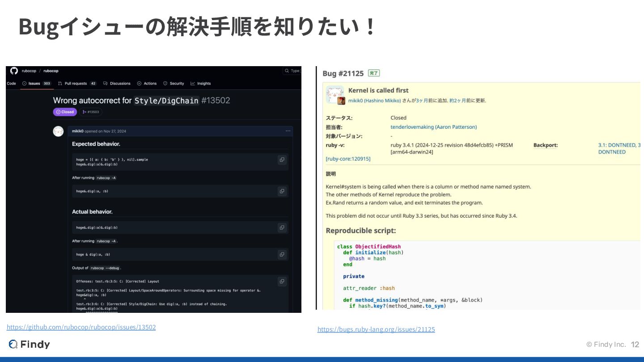Image resolution: width=644 pixels, height=362 pixels.
Task: Open the github.com/rubocop/rubocop/issues/13502 URL
Action: pos(81,327)
